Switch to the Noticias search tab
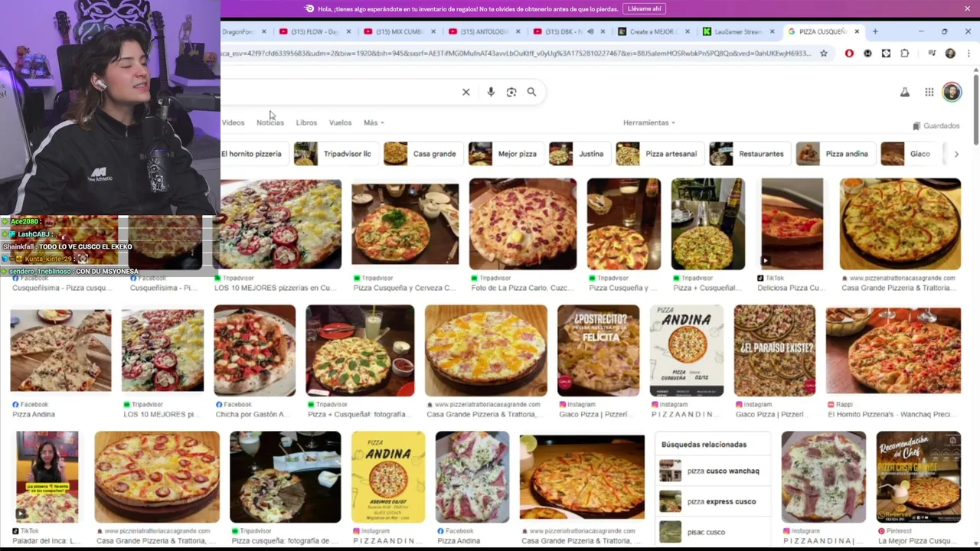This screenshot has width=980, height=551. 270,122
